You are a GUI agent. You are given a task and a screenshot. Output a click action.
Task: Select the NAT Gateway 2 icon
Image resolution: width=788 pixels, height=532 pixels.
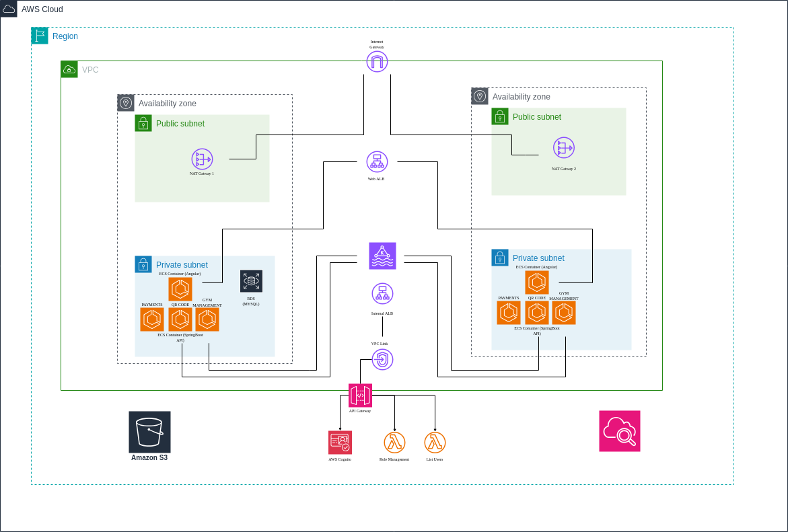pyautogui.click(x=563, y=148)
